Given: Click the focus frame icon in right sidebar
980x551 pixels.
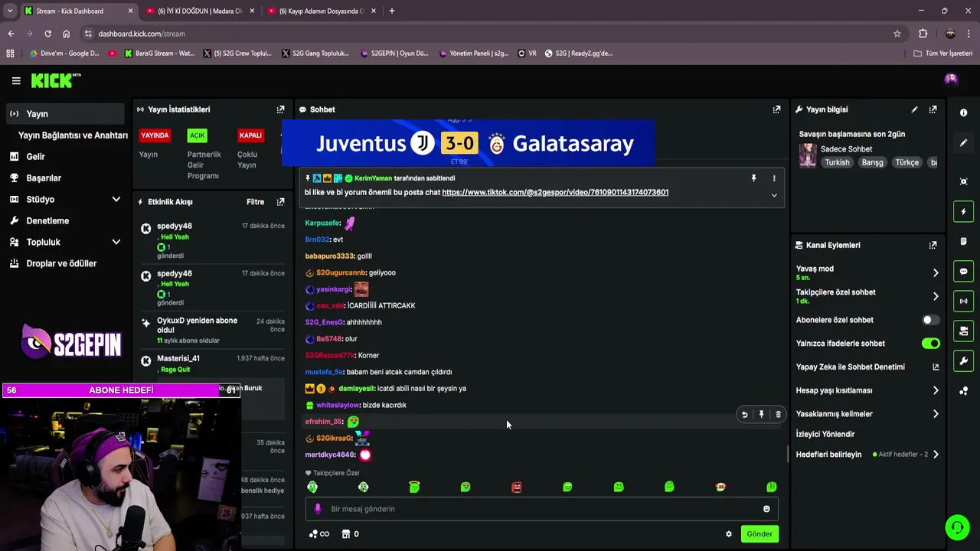Looking at the screenshot, I should pos(963,181).
